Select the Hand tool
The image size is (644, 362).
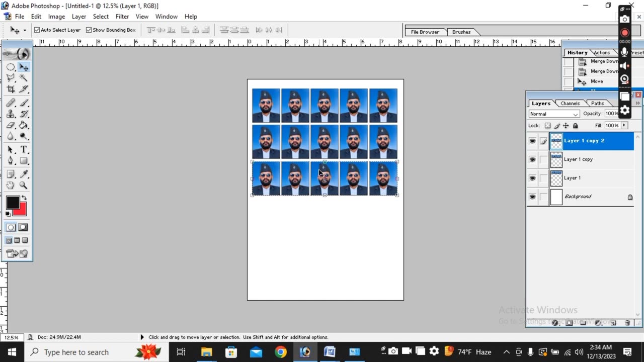point(11,185)
